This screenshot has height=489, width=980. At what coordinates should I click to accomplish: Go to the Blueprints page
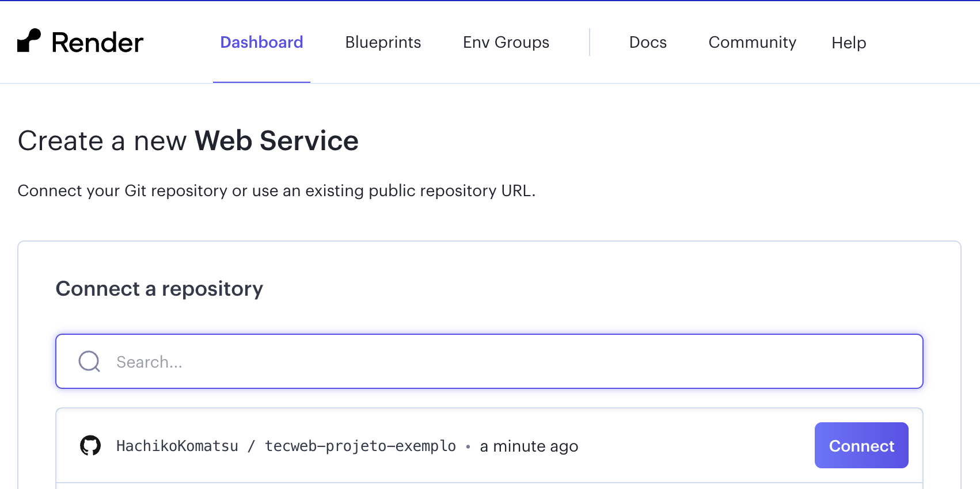(x=383, y=43)
